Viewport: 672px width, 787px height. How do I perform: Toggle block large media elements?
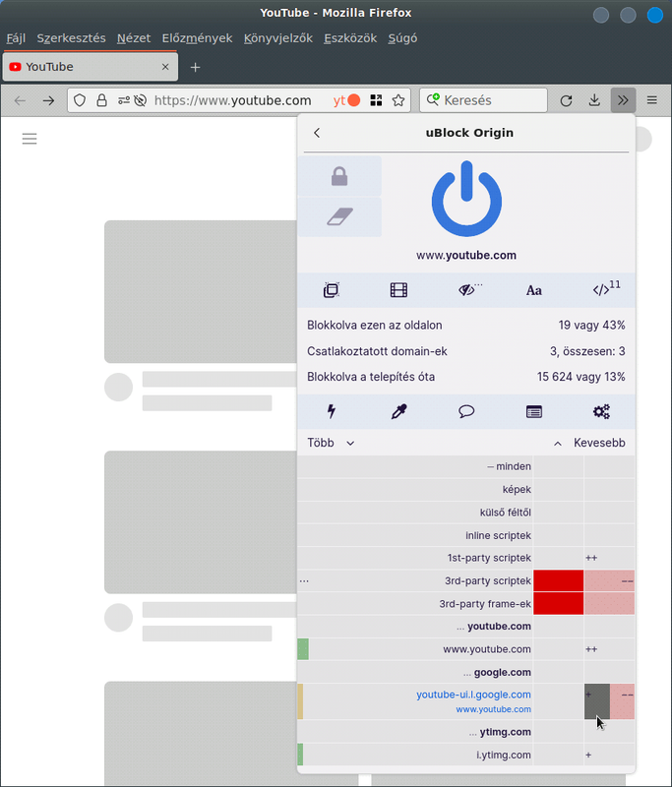[x=399, y=290]
